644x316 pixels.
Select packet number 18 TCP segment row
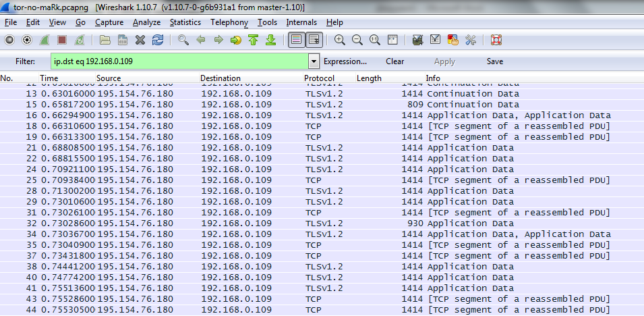(x=322, y=126)
